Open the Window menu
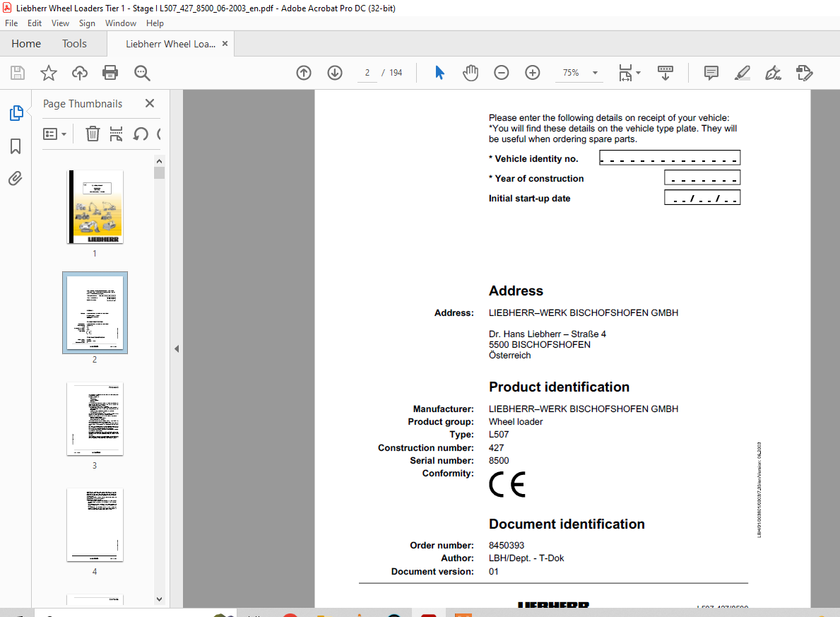840x617 pixels. [121, 23]
